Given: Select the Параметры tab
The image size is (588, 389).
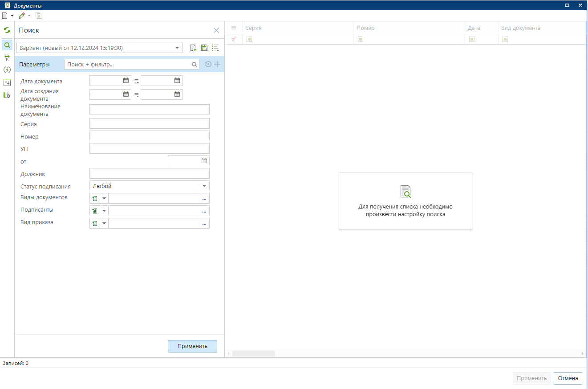Looking at the screenshot, I should click(34, 64).
